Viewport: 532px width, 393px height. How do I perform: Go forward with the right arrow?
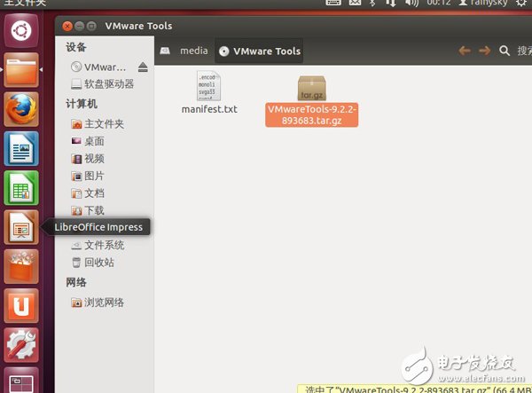pyautogui.click(x=484, y=51)
